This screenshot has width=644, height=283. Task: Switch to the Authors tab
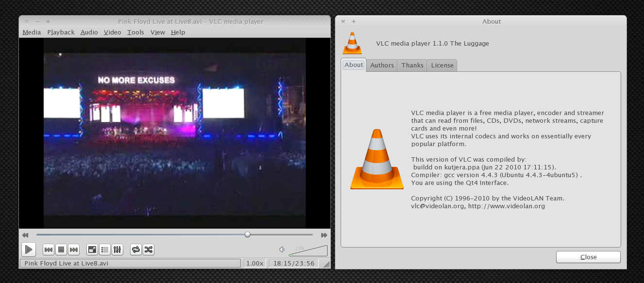pyautogui.click(x=382, y=65)
